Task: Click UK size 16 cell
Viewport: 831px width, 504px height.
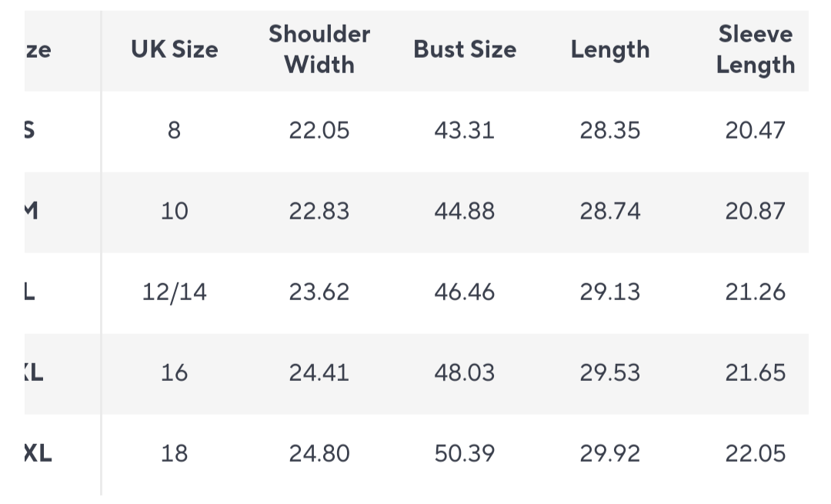Action: (x=174, y=372)
